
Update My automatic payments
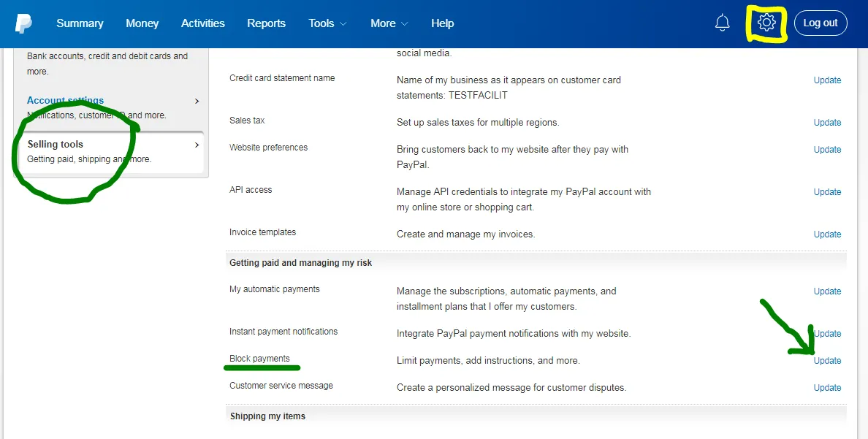pyautogui.click(x=827, y=291)
